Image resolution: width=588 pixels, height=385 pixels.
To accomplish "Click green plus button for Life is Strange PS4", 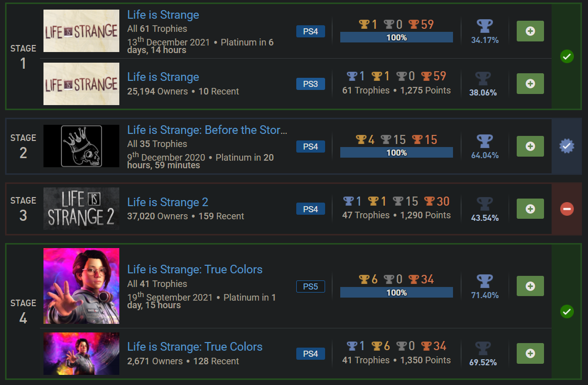I will click(530, 31).
